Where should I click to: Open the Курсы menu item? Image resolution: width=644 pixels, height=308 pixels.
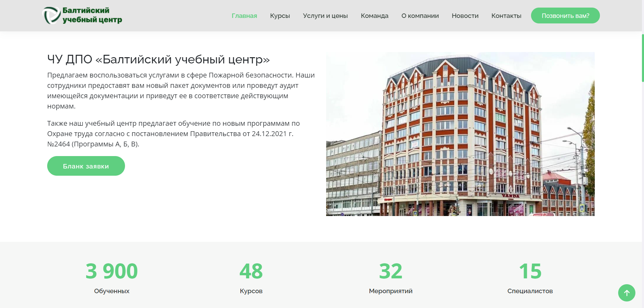tap(280, 16)
